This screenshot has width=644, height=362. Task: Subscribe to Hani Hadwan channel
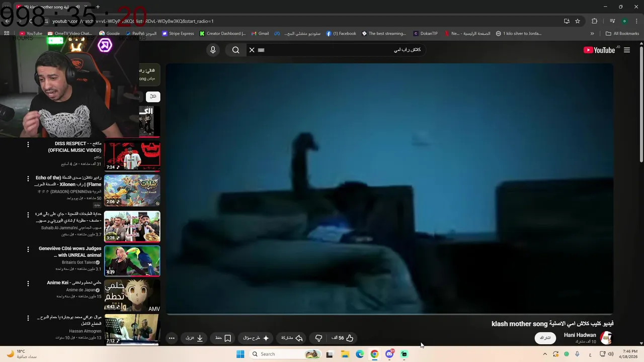point(545,338)
